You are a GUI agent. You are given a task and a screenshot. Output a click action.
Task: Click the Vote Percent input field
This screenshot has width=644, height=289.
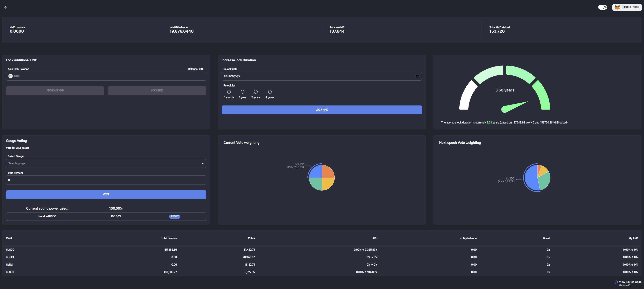click(x=106, y=180)
